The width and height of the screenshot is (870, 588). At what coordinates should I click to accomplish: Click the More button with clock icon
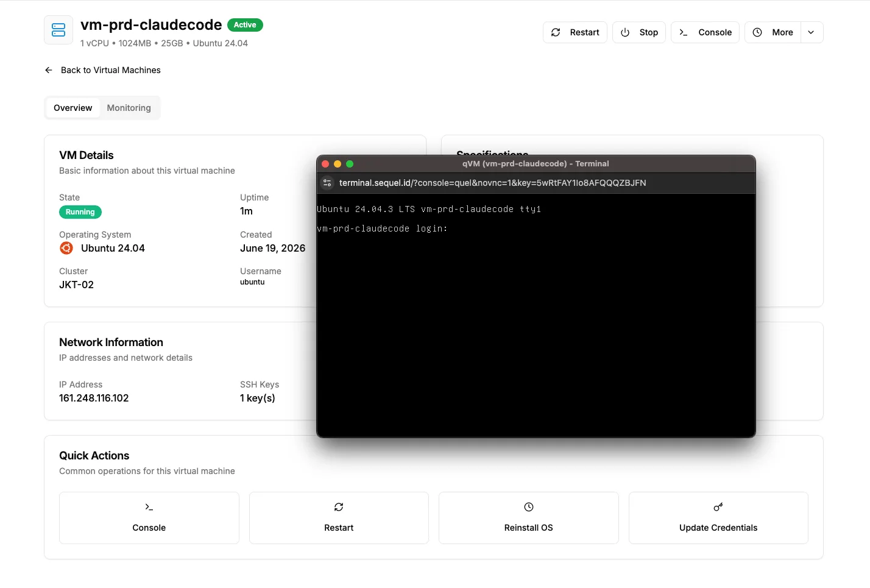click(773, 32)
